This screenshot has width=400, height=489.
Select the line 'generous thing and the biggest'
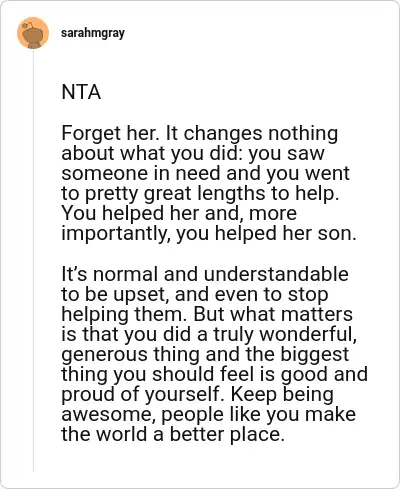coord(205,354)
